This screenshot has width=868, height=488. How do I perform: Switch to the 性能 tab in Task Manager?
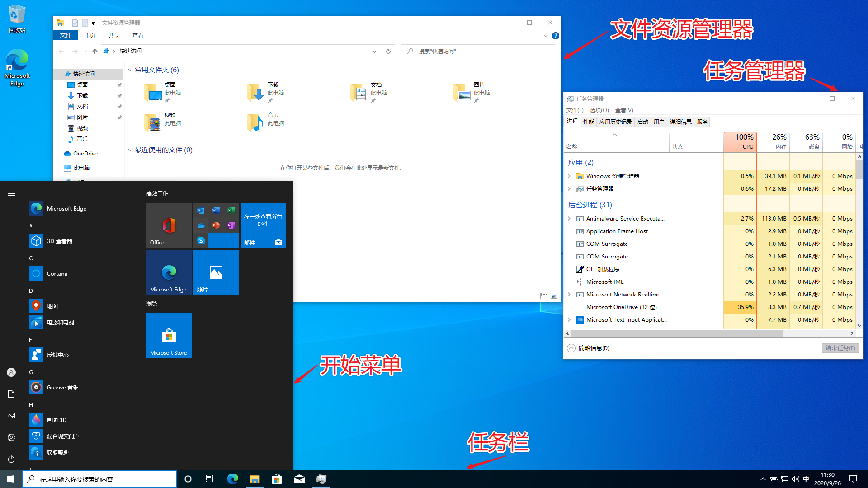(x=588, y=122)
